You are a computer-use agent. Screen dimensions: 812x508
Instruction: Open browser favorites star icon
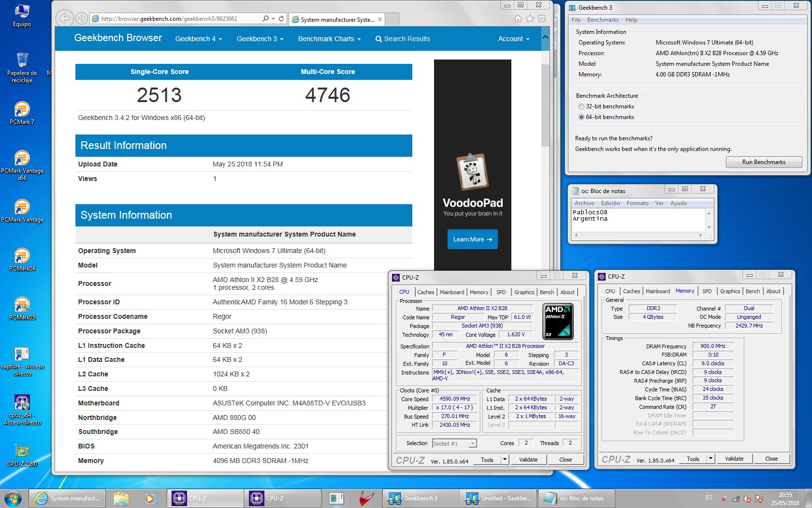coord(530,18)
